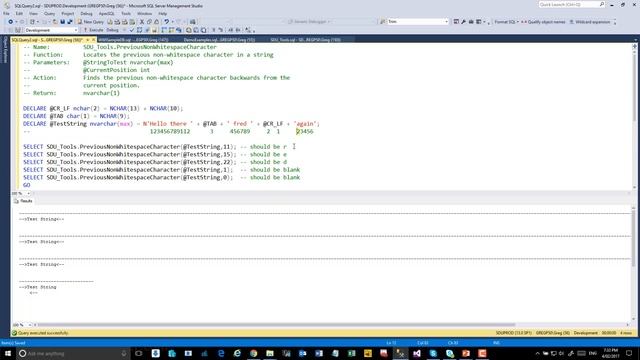The height and width of the screenshot is (360, 640).
Task: Open the ApexSQL menu
Action: pos(107,13)
